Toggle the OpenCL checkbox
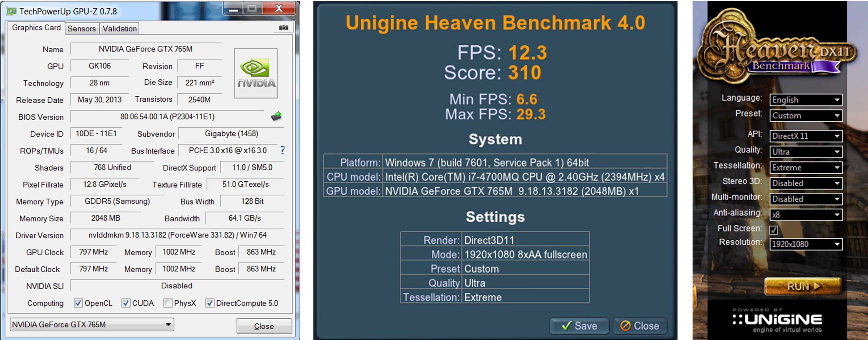 pos(78,303)
